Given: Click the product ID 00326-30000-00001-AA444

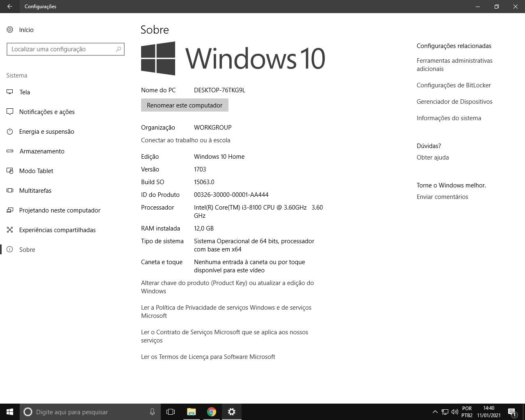Looking at the screenshot, I should coord(231,195).
